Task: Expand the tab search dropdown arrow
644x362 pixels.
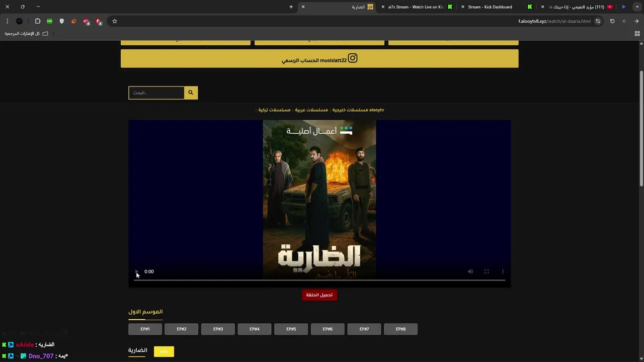Action: tap(636, 7)
